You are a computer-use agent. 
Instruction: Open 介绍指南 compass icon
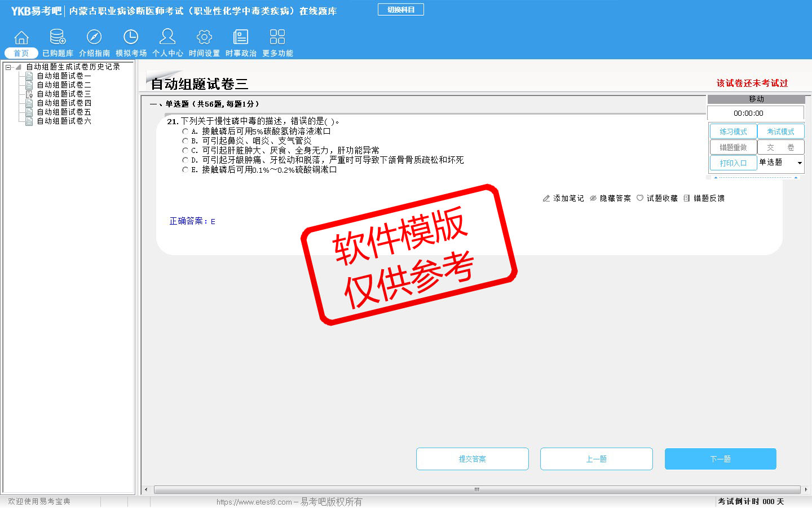94,37
